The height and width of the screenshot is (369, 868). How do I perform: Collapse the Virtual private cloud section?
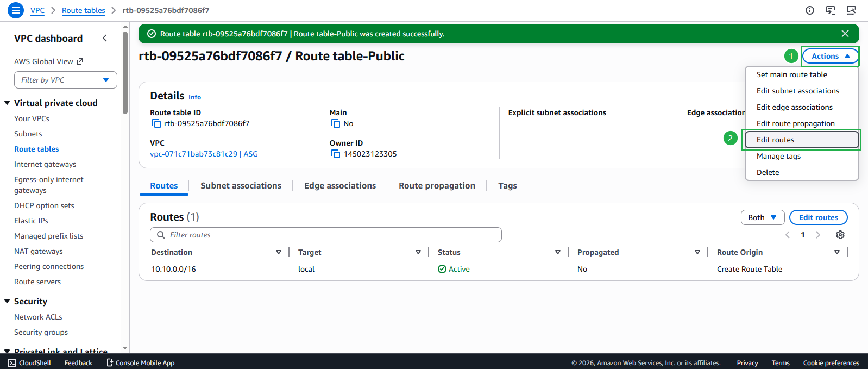[7, 103]
